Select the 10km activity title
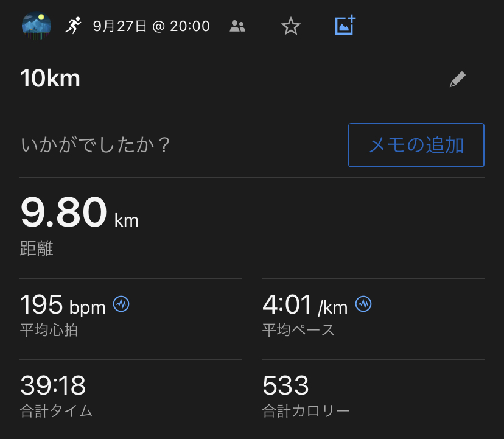This screenshot has width=504, height=439. [51, 79]
